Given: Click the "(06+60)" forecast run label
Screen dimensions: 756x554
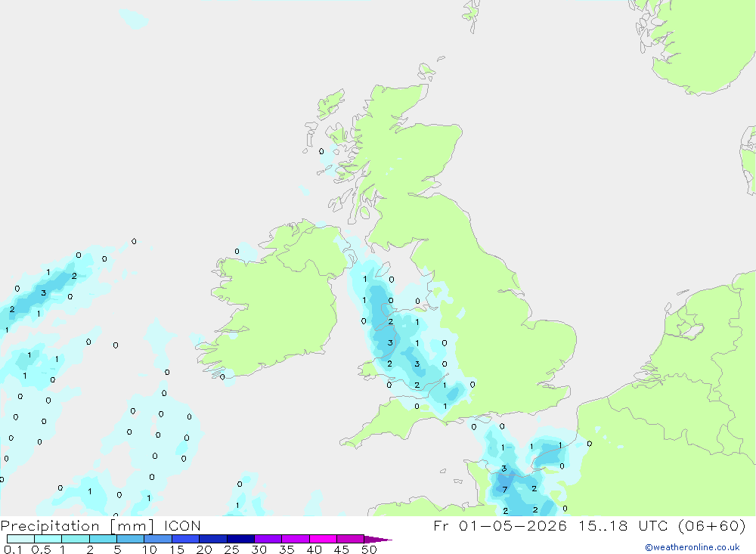Looking at the screenshot, I should point(711,526).
